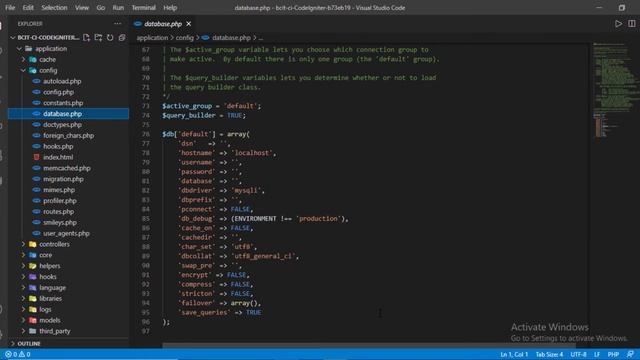This screenshot has height=360, width=640.
Task: Refresh the Explorer file tree
Action: point(110,38)
